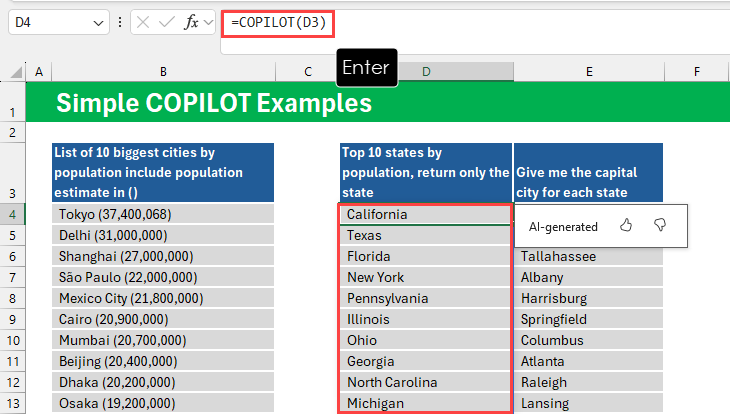
Task: Select the Texas cell
Action: (426, 235)
